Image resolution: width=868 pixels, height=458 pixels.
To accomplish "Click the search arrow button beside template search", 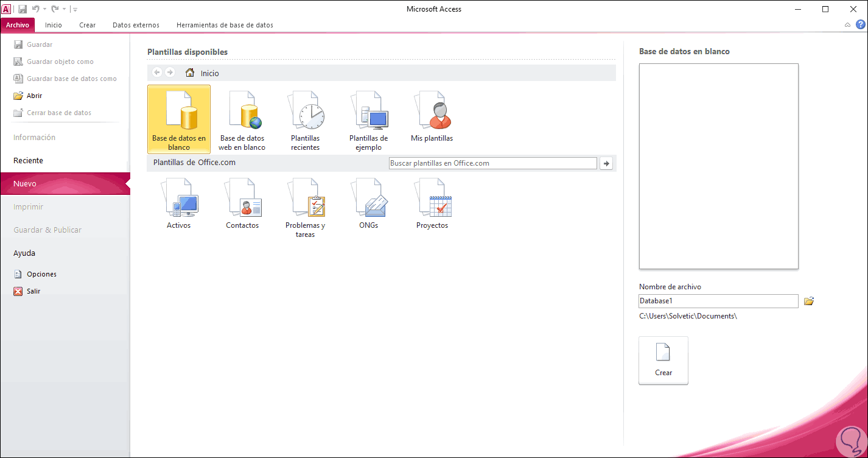I will coord(606,163).
